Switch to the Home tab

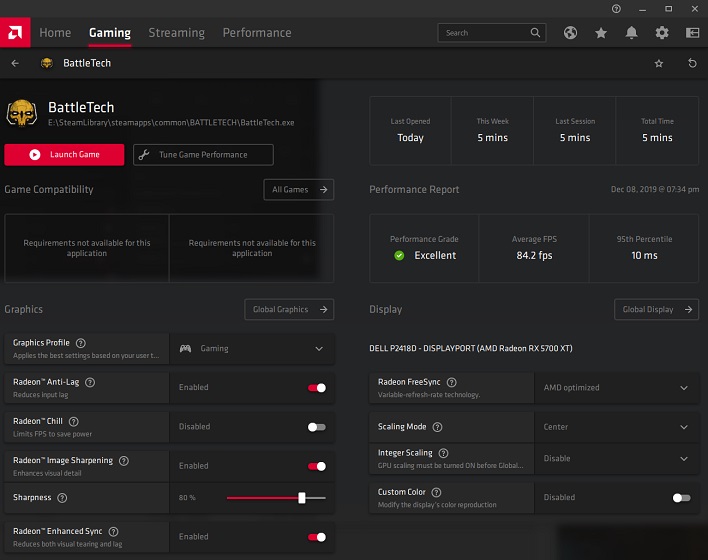point(55,33)
